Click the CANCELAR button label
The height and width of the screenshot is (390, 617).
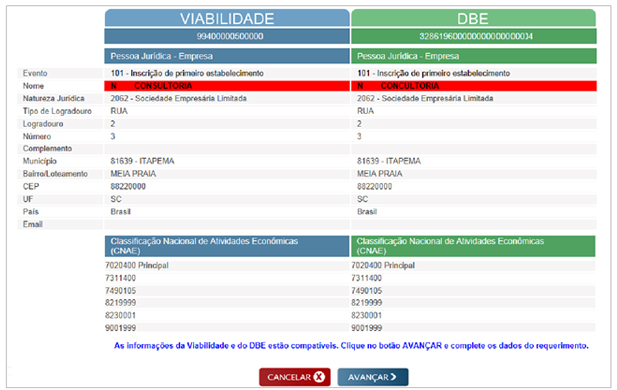(289, 377)
